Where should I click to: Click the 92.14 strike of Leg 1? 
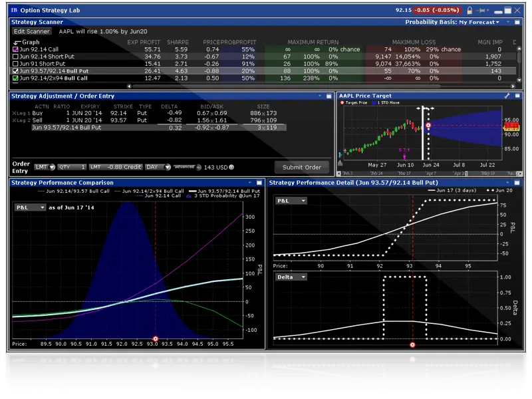[x=118, y=113]
